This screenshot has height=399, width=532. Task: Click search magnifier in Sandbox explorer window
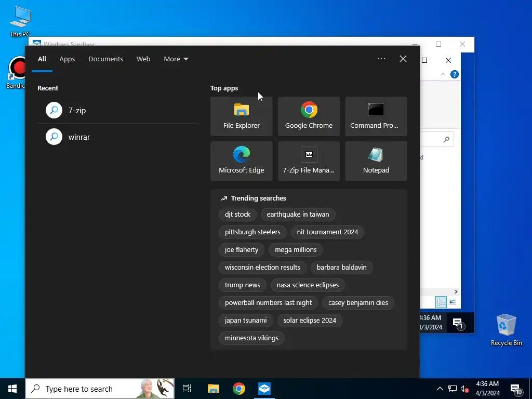446,139
